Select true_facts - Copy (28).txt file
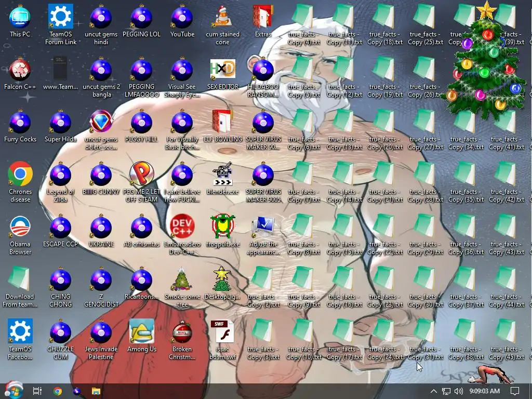The width and height of the screenshot is (532, 399). click(425, 182)
